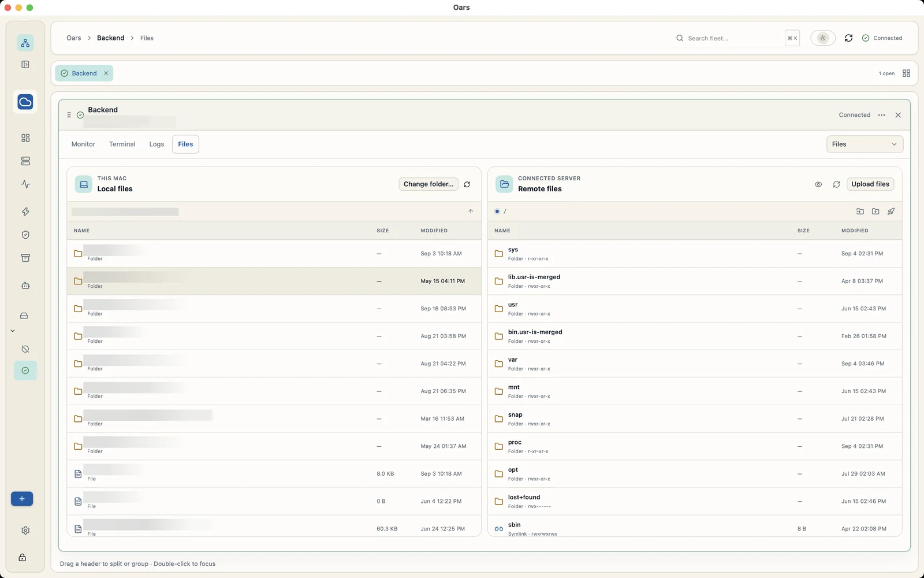This screenshot has height=578, width=924.
Task: Refresh the remote files list
Action: pos(836,184)
